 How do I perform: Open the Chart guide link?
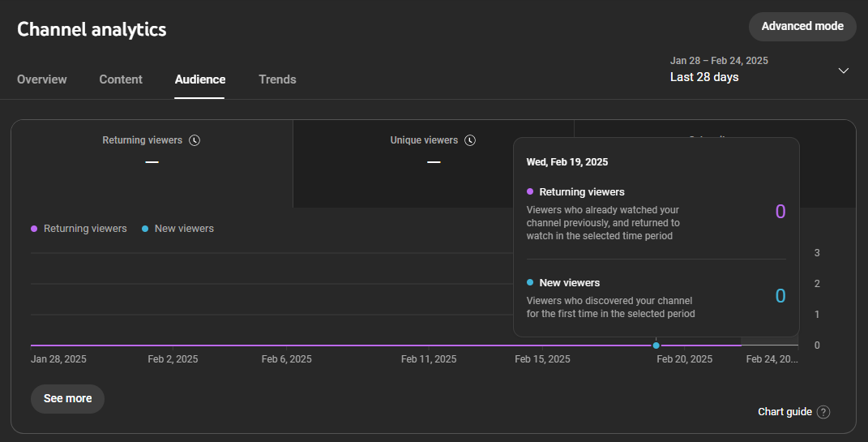pos(785,412)
